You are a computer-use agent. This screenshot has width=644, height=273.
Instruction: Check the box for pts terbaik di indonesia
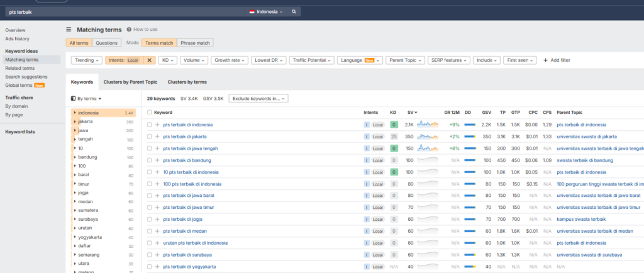pyautogui.click(x=150, y=125)
